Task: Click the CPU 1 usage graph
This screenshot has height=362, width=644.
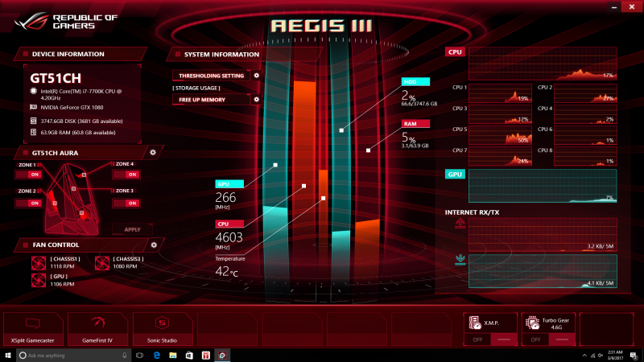Action: [500, 93]
